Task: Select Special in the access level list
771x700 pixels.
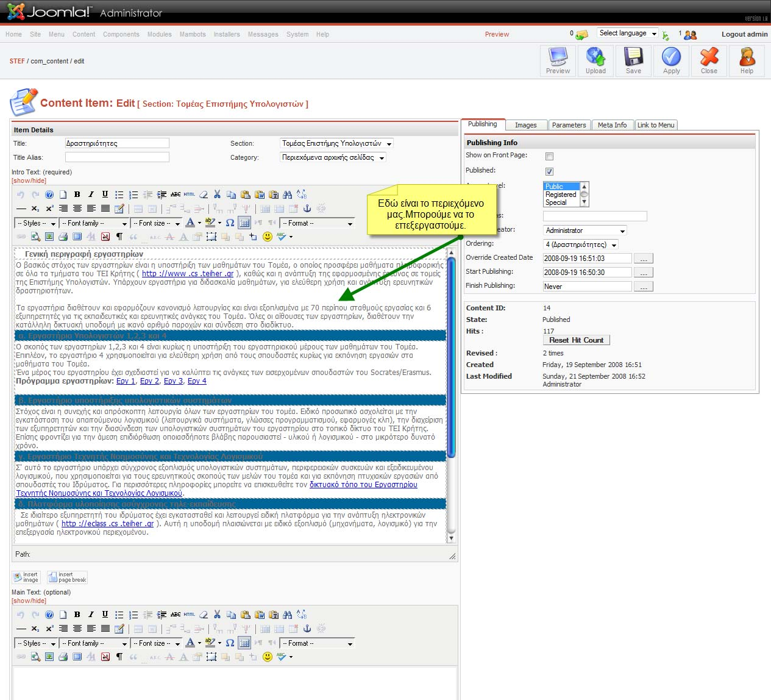Action: coord(561,202)
